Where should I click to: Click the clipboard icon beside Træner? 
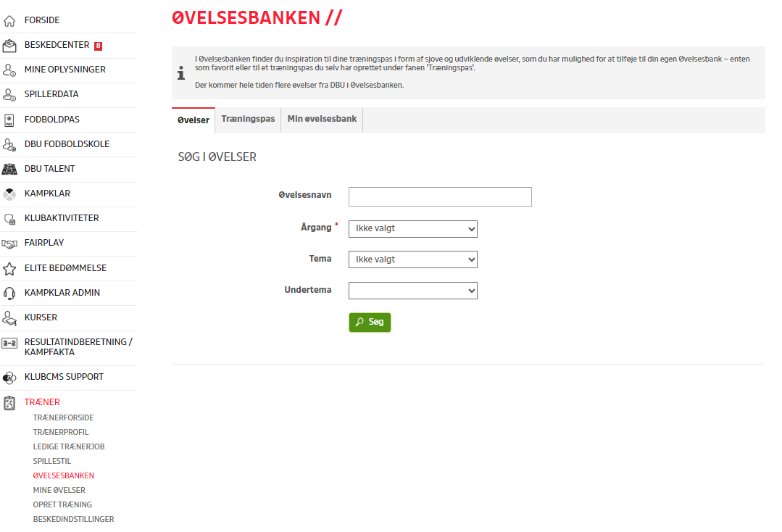pyautogui.click(x=9, y=403)
